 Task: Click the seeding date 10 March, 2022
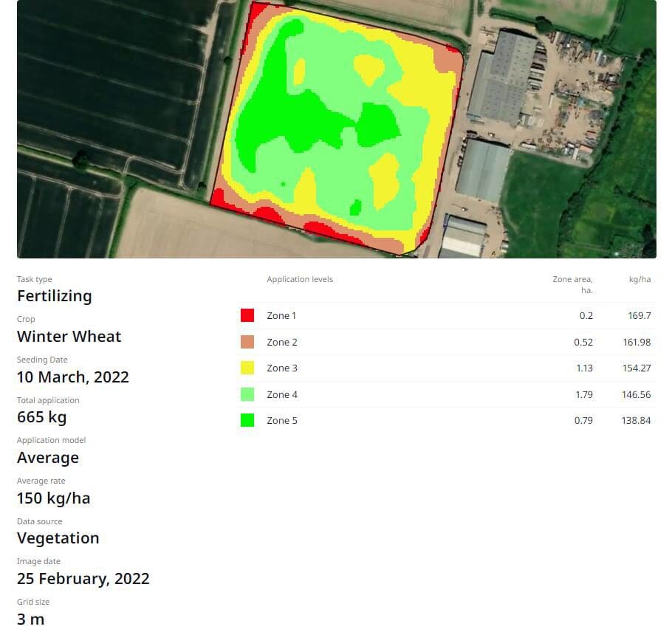[x=73, y=377]
